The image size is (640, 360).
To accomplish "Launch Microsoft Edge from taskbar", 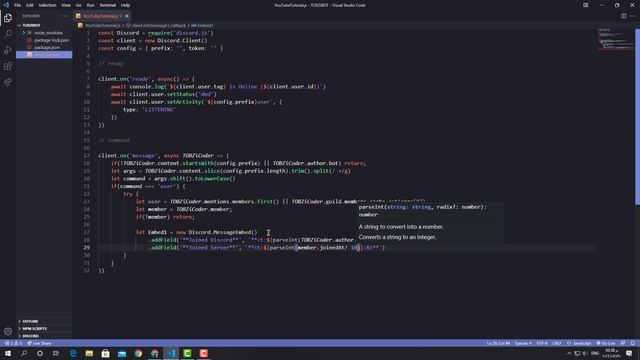I will (73, 353).
